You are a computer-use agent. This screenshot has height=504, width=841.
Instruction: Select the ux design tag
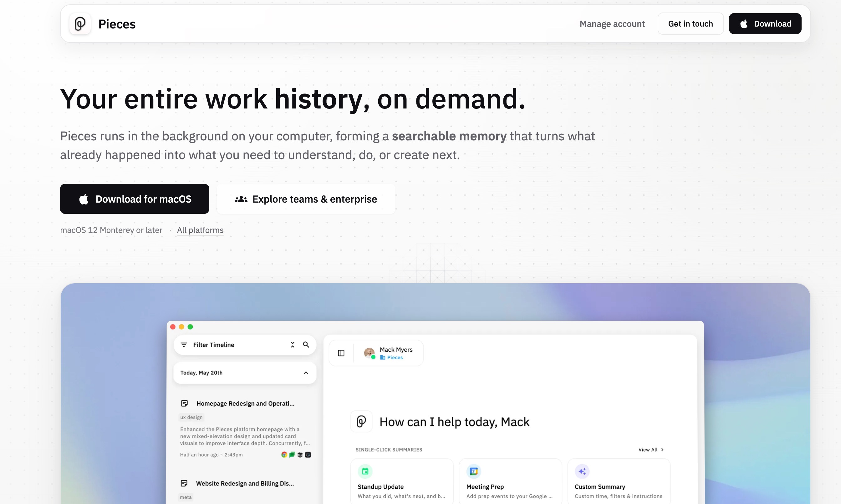(191, 417)
